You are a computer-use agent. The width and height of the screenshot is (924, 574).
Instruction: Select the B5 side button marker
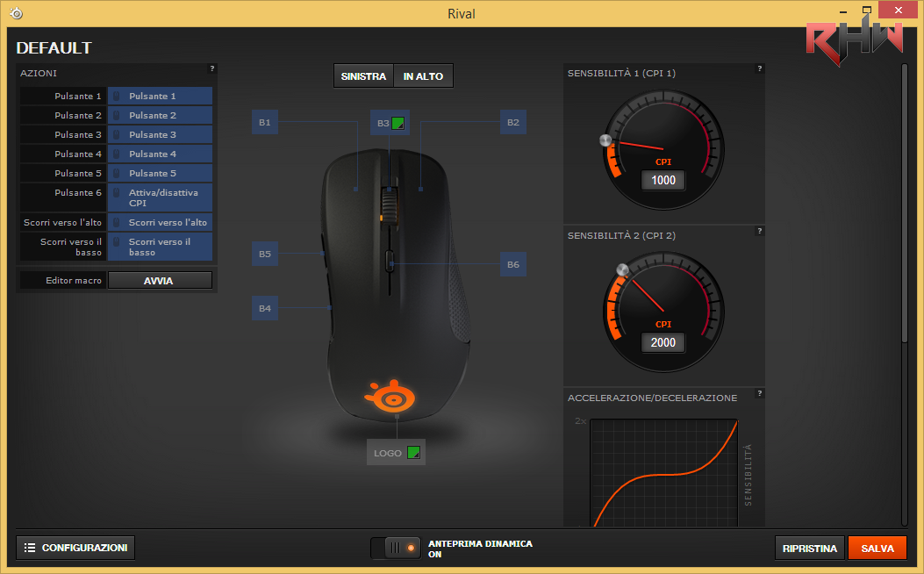[x=265, y=254]
